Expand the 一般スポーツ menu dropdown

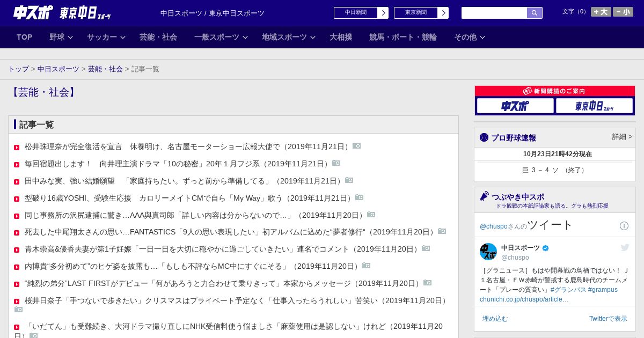221,37
